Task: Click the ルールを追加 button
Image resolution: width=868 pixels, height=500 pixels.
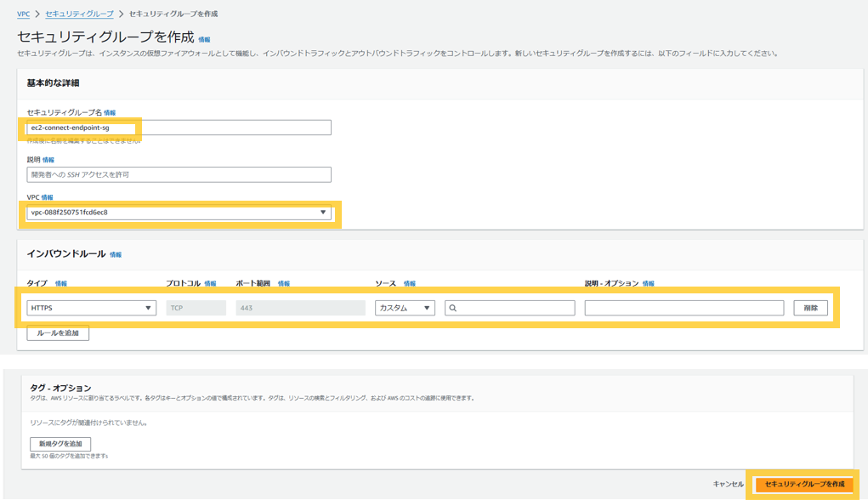Action: 58,332
